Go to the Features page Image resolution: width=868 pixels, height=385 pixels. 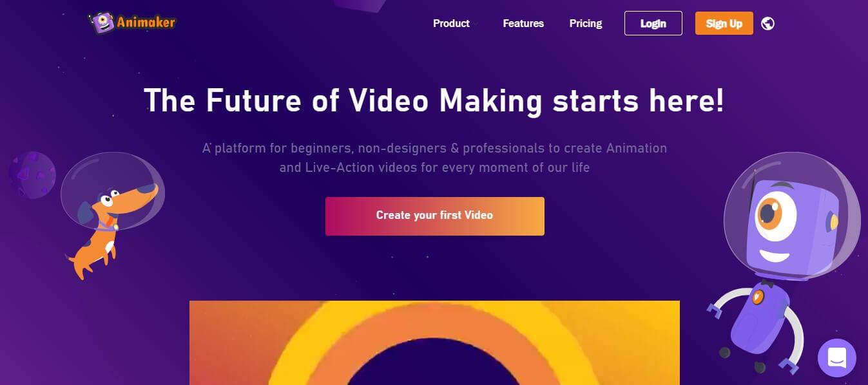pos(523,23)
